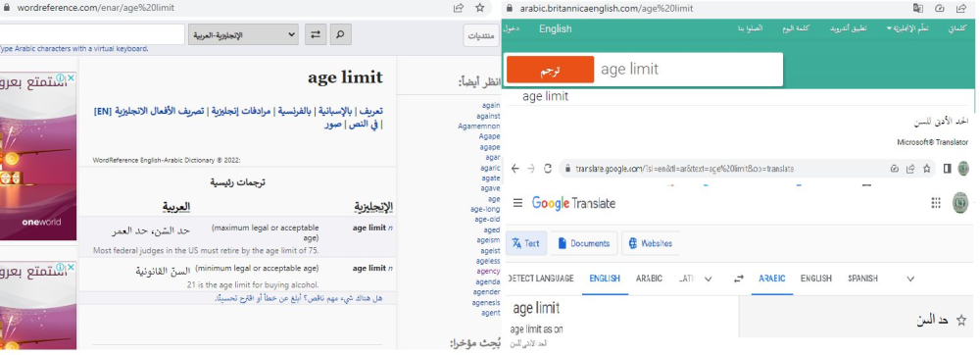Save the translation with the star icon
The height and width of the screenshot is (355, 980).
(960, 320)
